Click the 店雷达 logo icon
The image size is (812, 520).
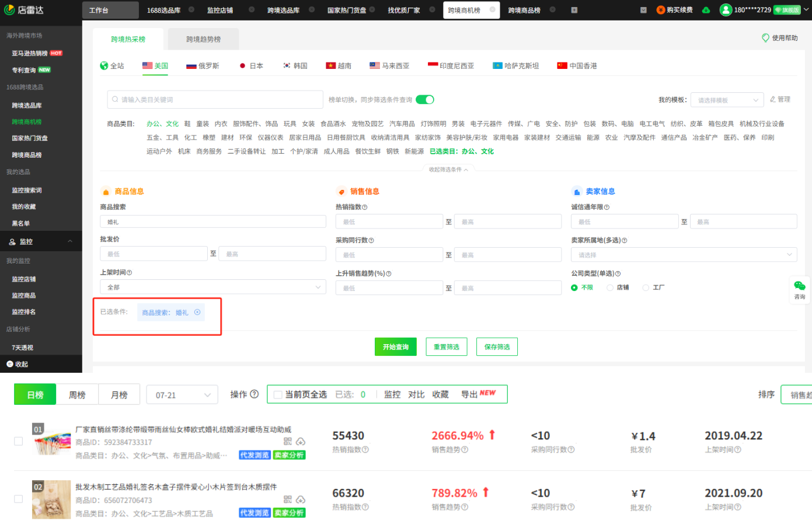(x=9, y=9)
